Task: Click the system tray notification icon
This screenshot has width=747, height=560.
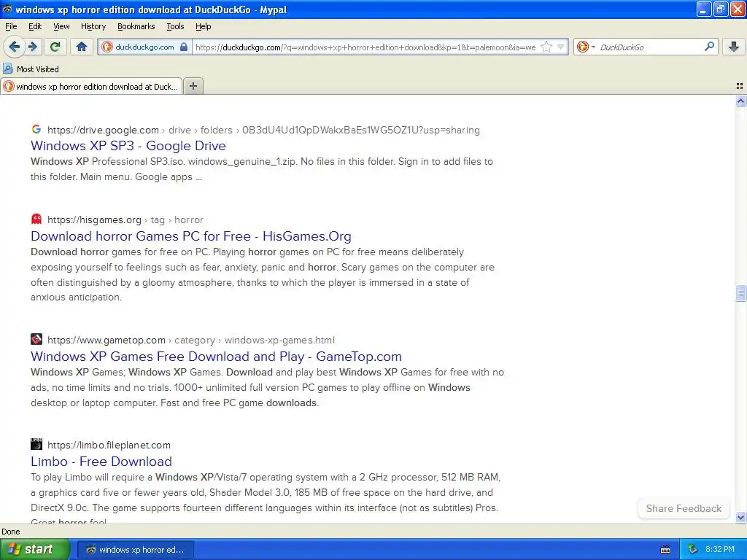Action: 693,550
